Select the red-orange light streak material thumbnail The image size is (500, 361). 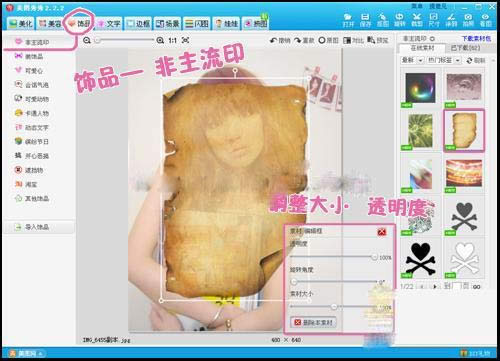click(464, 173)
